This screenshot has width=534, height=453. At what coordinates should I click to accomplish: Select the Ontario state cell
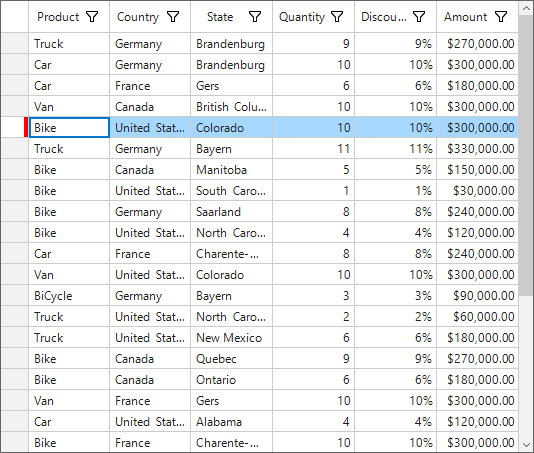(232, 380)
